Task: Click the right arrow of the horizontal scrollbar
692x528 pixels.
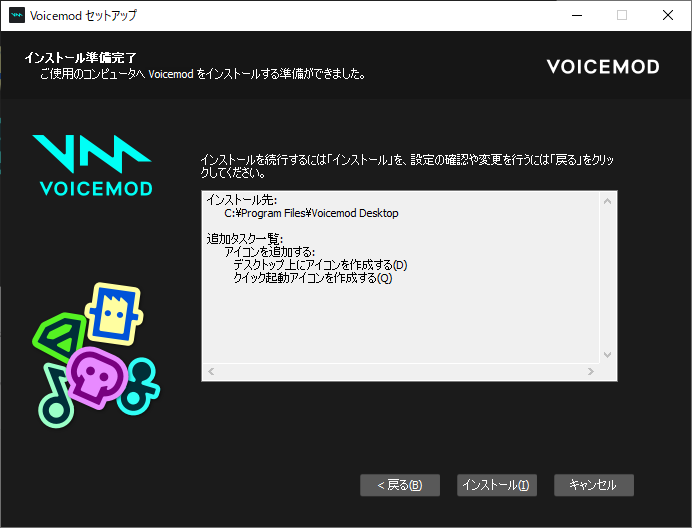Action: point(590,371)
